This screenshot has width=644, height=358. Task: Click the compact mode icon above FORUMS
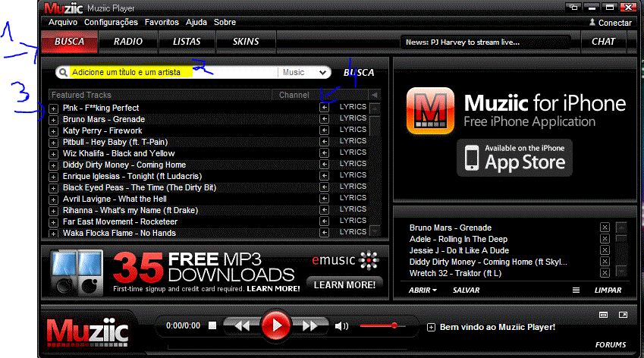[x=603, y=315]
